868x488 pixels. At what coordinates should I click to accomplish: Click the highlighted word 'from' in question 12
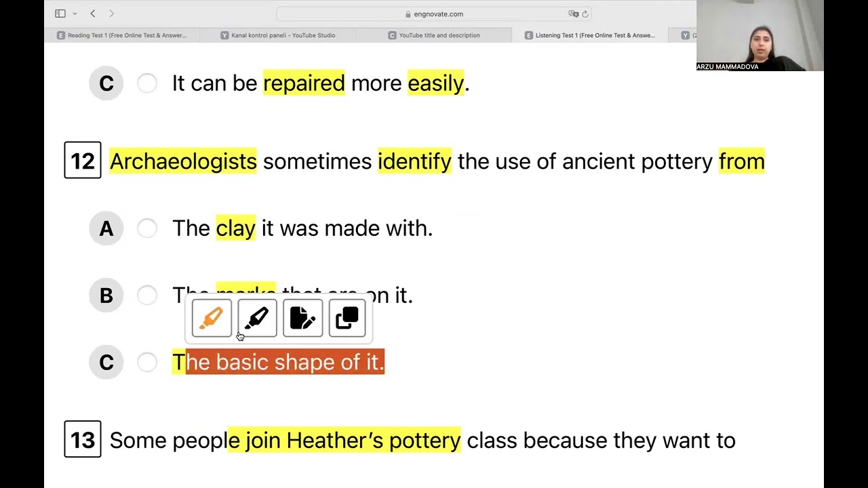tap(742, 161)
